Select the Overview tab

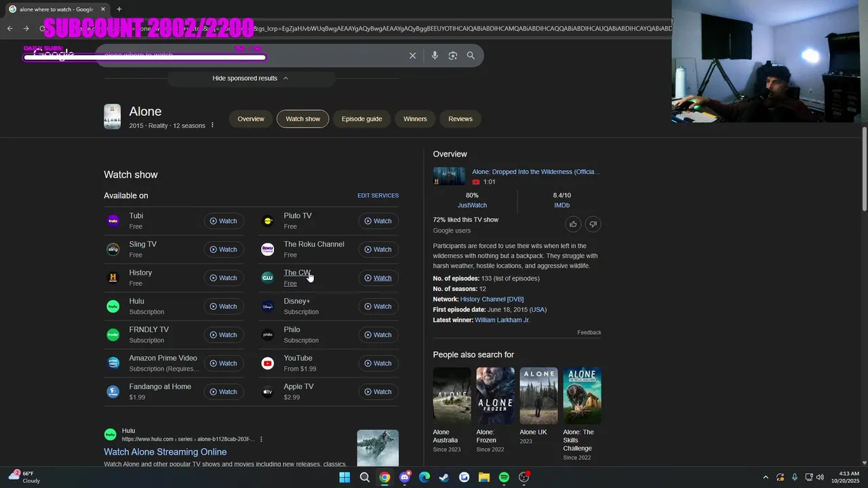tap(251, 119)
